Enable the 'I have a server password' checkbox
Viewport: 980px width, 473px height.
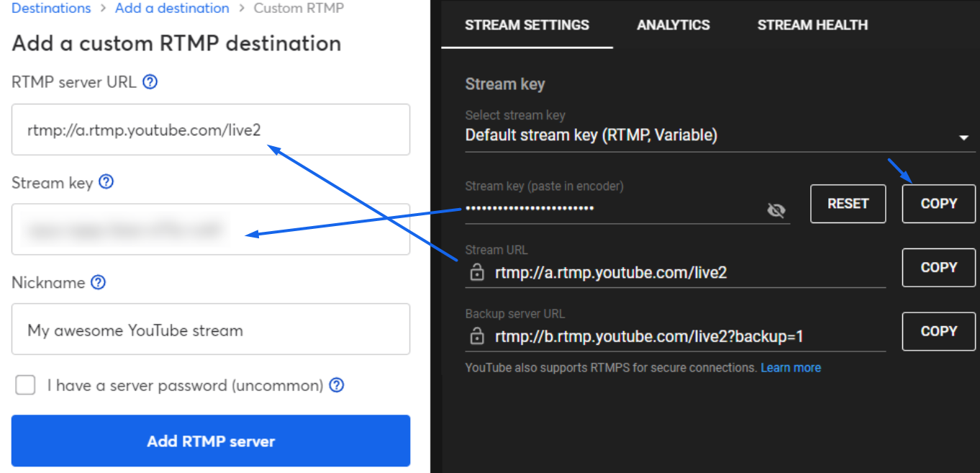point(25,385)
